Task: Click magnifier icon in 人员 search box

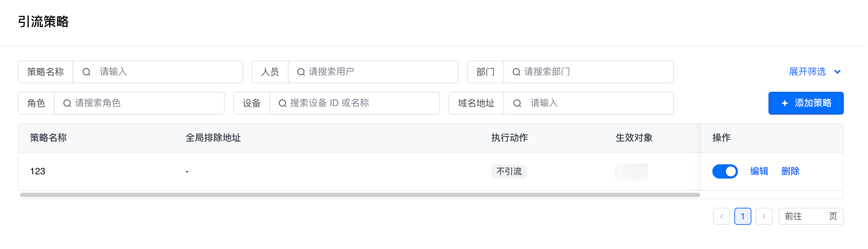Action: click(x=301, y=72)
